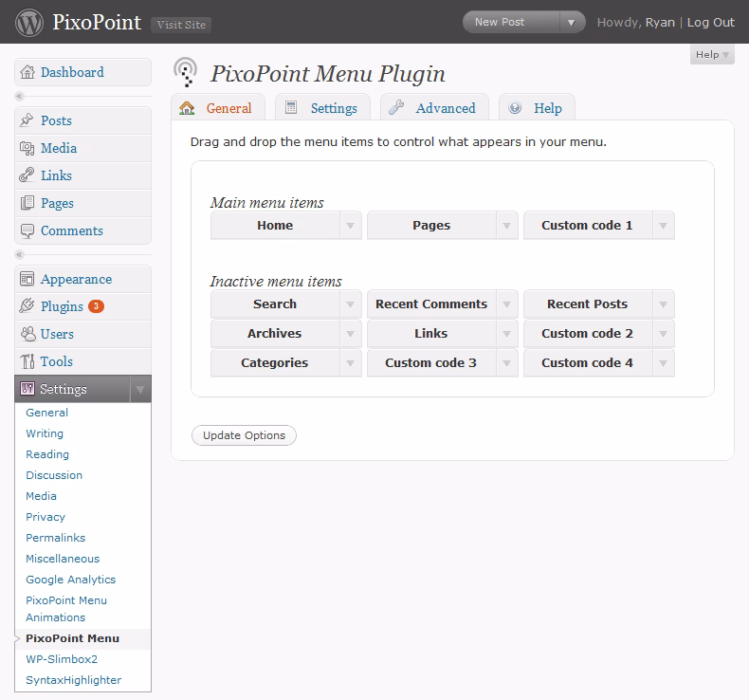
Task: Collapse the upper sidebar separator arrow
Action: (19, 97)
